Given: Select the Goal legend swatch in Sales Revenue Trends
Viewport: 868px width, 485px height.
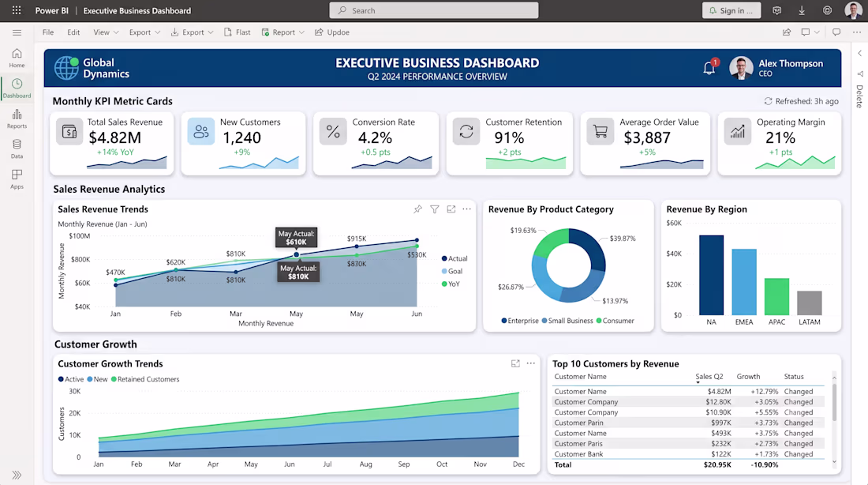Looking at the screenshot, I should [x=444, y=271].
